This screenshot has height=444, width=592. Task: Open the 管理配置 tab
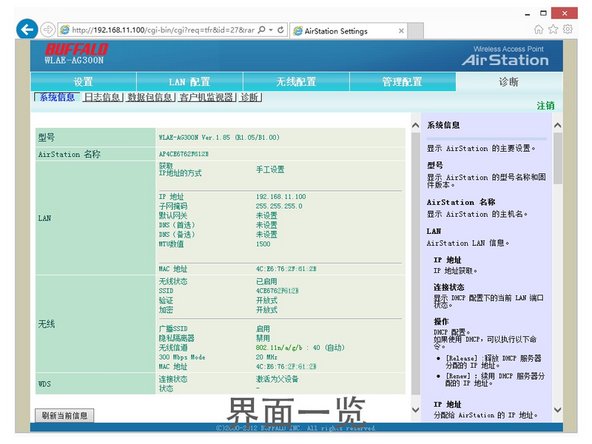point(402,82)
